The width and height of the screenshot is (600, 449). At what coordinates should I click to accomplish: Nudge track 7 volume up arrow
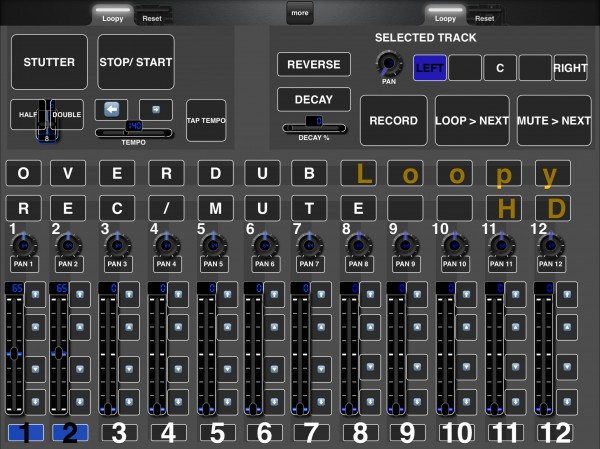point(321,327)
